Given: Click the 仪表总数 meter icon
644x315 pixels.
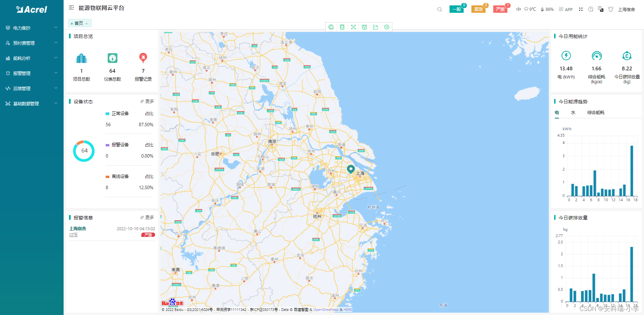Looking at the screenshot, I should tap(112, 58).
